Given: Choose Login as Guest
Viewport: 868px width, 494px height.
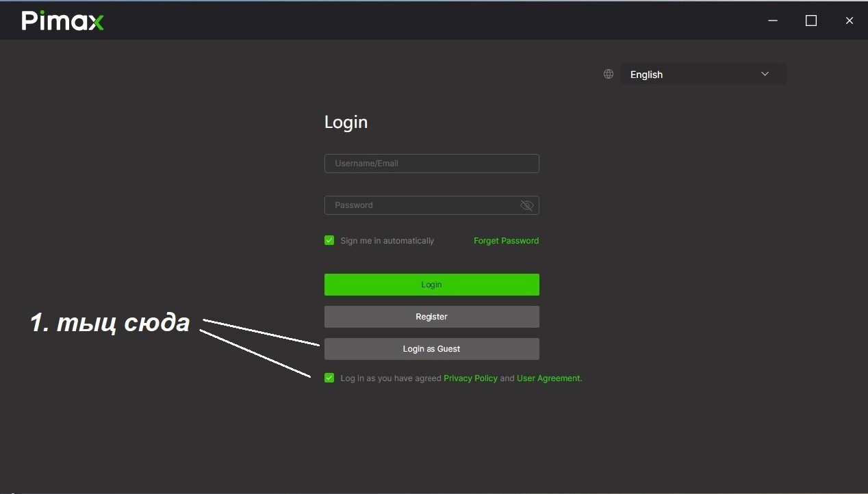Looking at the screenshot, I should 431,349.
